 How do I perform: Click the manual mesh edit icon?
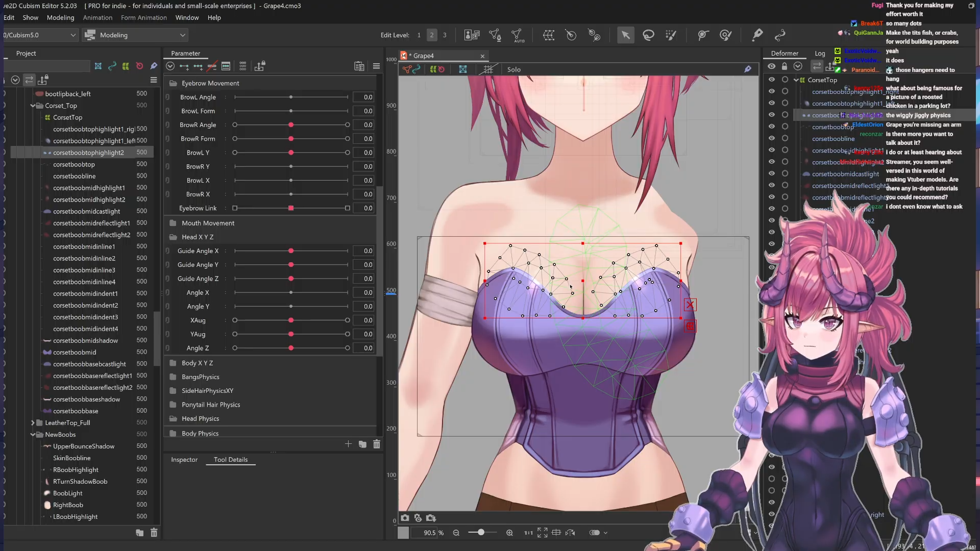[x=495, y=35]
